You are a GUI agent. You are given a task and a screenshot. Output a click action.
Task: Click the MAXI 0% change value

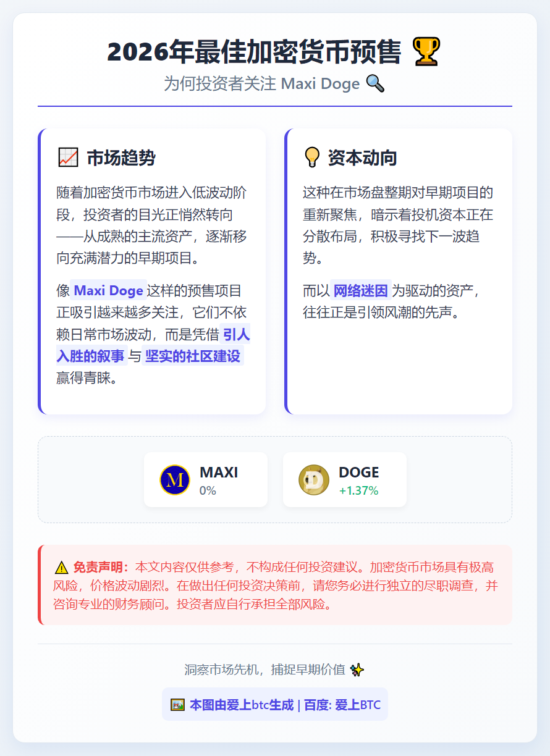pos(208,491)
